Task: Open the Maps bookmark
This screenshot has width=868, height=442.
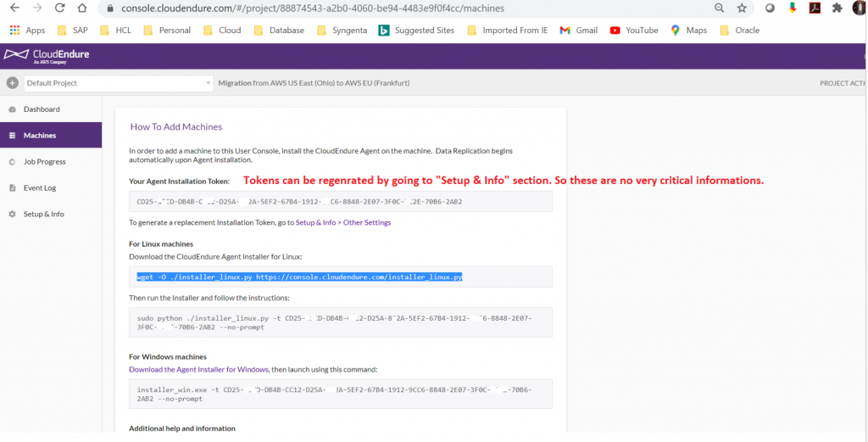Action: (688, 31)
